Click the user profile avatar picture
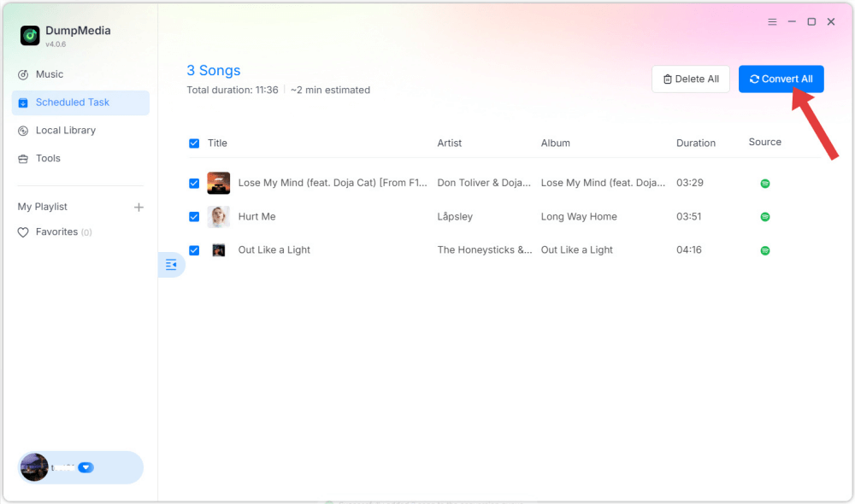855x504 pixels. pos(33,467)
